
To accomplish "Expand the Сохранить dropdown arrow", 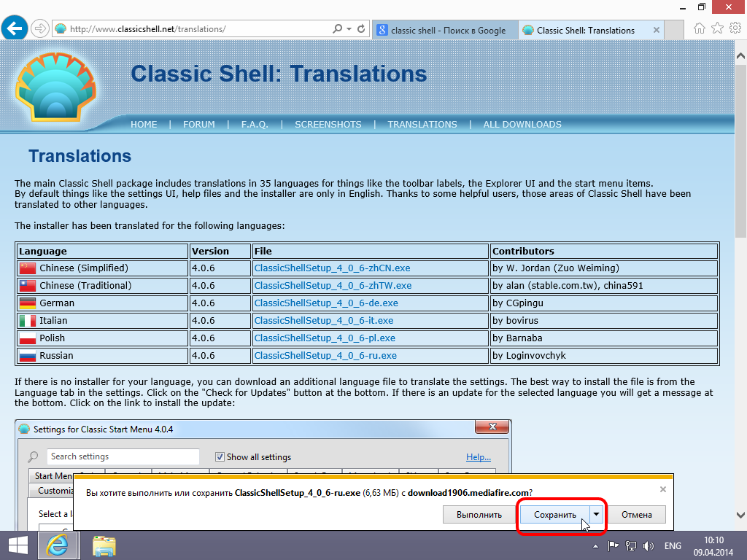I will tap(596, 515).
